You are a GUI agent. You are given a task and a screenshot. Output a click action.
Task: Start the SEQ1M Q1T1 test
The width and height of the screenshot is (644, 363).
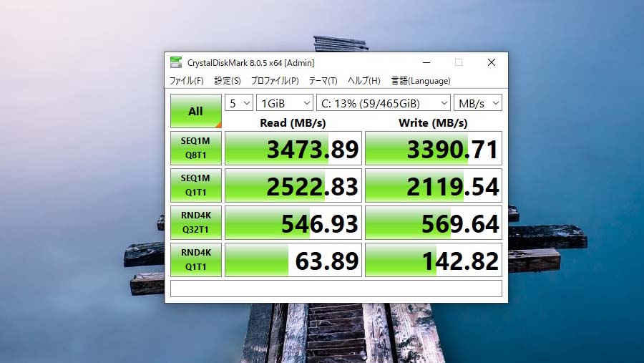[x=195, y=185]
